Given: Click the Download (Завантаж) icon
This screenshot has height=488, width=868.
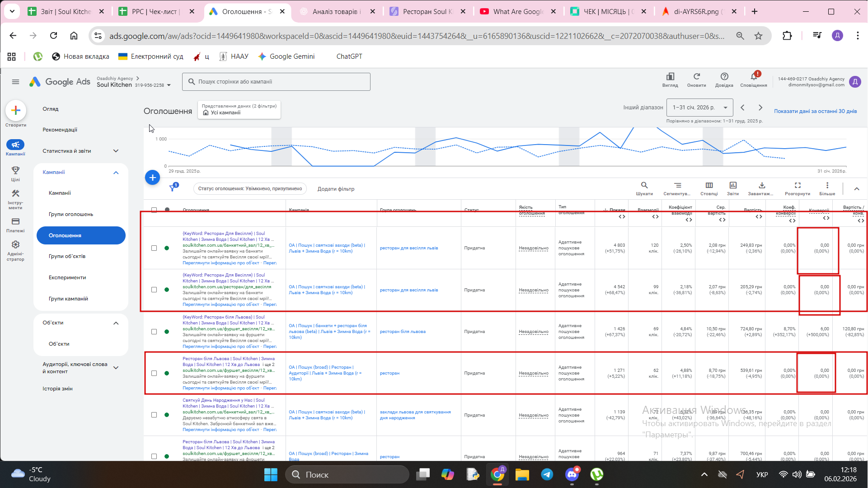Looking at the screenshot, I should pos(761,186).
